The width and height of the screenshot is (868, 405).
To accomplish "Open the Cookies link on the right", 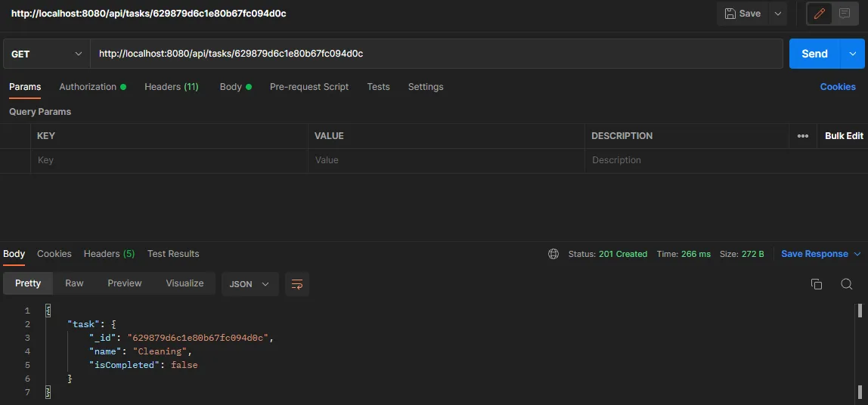I will point(838,87).
